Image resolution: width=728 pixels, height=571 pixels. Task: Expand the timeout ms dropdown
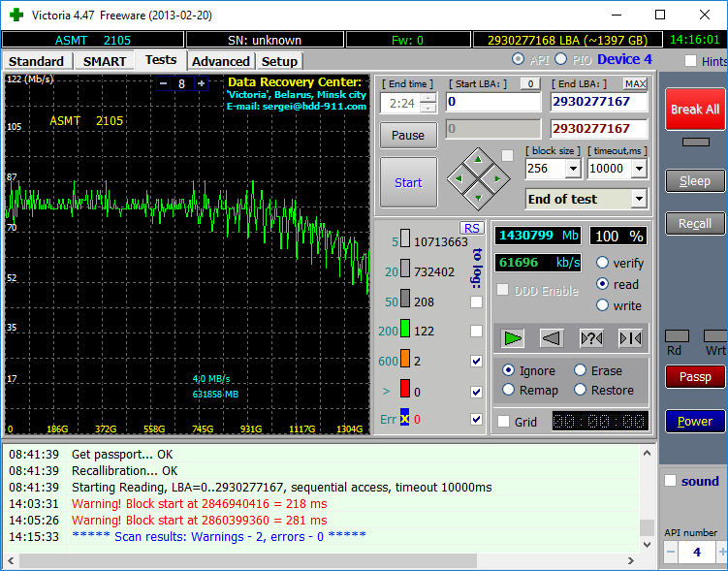pyautogui.click(x=638, y=169)
